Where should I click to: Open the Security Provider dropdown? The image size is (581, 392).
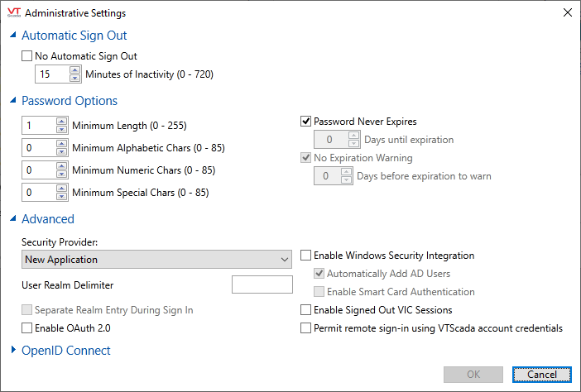156,260
